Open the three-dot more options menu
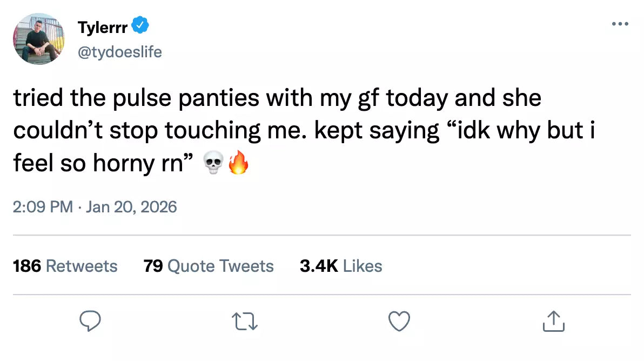Screen dimensions: 644x361 tap(620, 24)
